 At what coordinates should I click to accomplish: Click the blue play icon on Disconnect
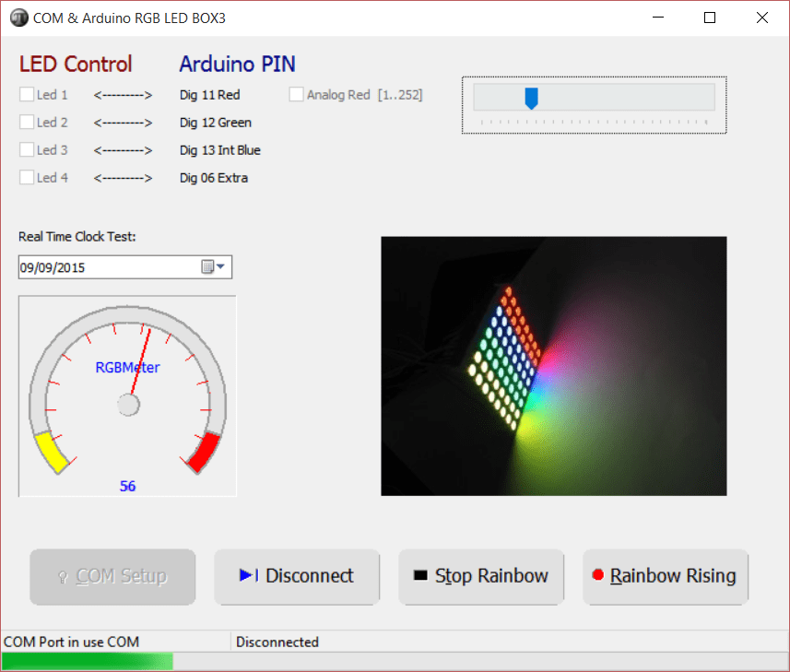point(248,576)
